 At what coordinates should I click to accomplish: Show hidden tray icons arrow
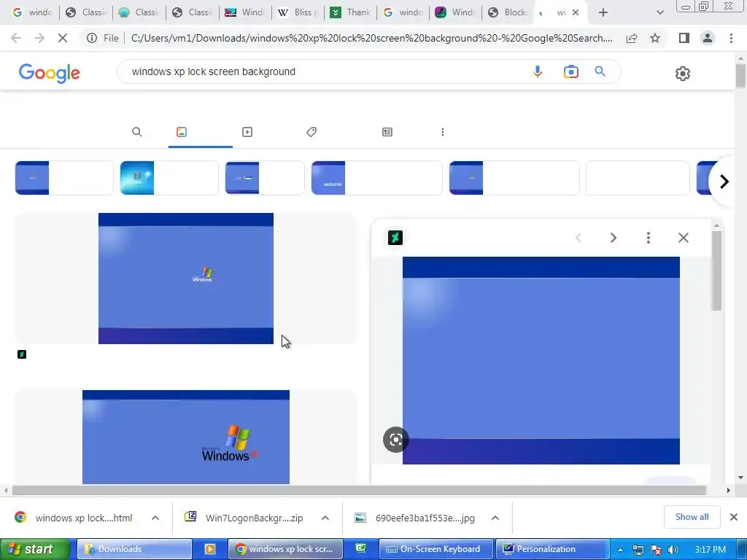click(620, 550)
